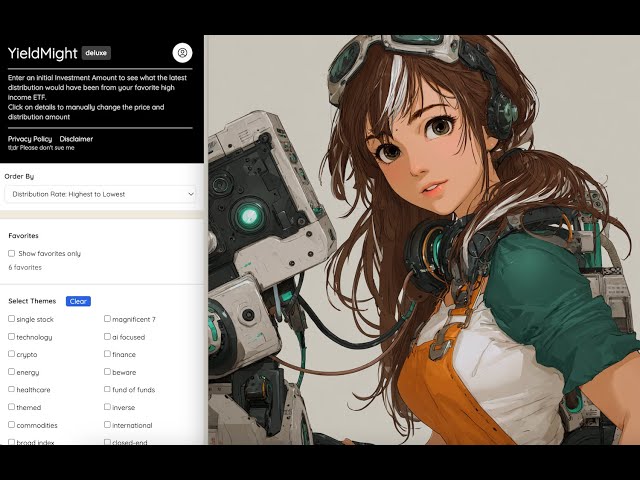Open the Disclaimer link
The width and height of the screenshot is (640, 480).
pos(76,139)
